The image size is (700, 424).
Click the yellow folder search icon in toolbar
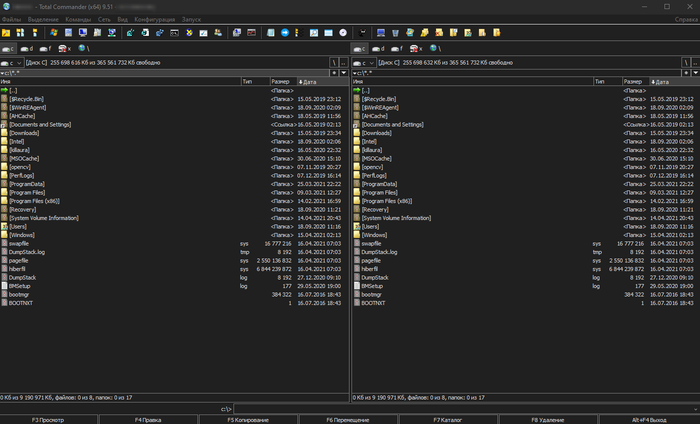click(x=6, y=33)
